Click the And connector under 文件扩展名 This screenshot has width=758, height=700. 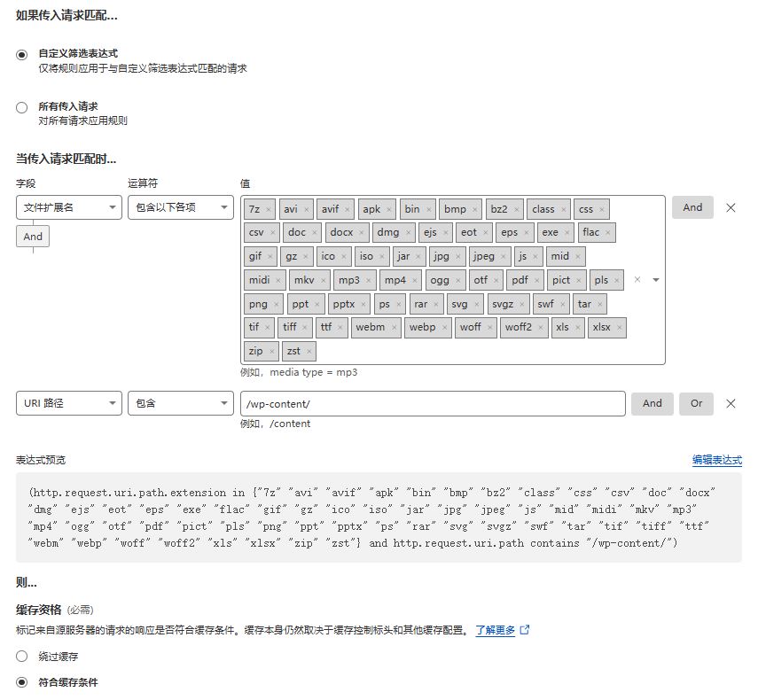[33, 237]
